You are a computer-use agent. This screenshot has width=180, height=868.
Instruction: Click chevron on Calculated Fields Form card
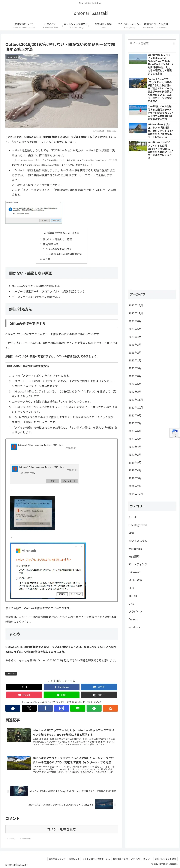pos(173,64)
